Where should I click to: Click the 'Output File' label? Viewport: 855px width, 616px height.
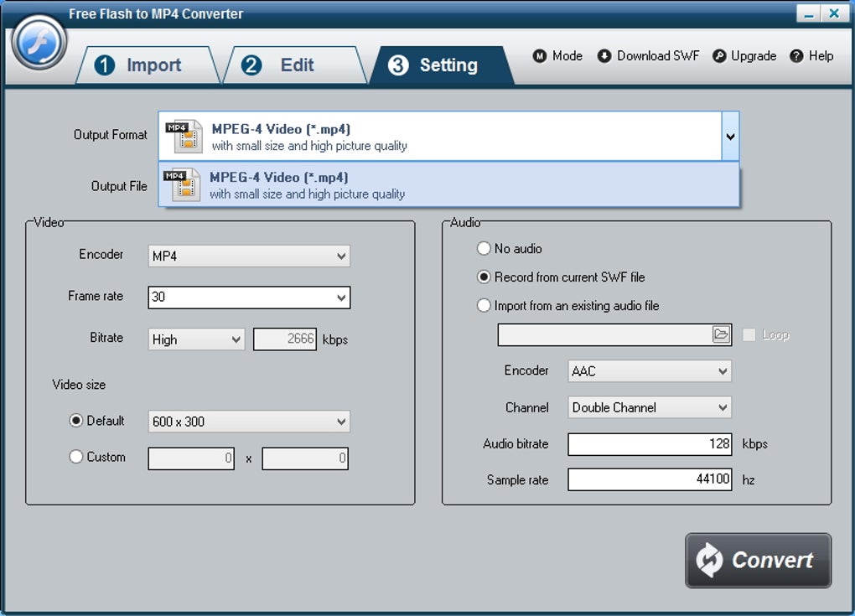pos(119,186)
